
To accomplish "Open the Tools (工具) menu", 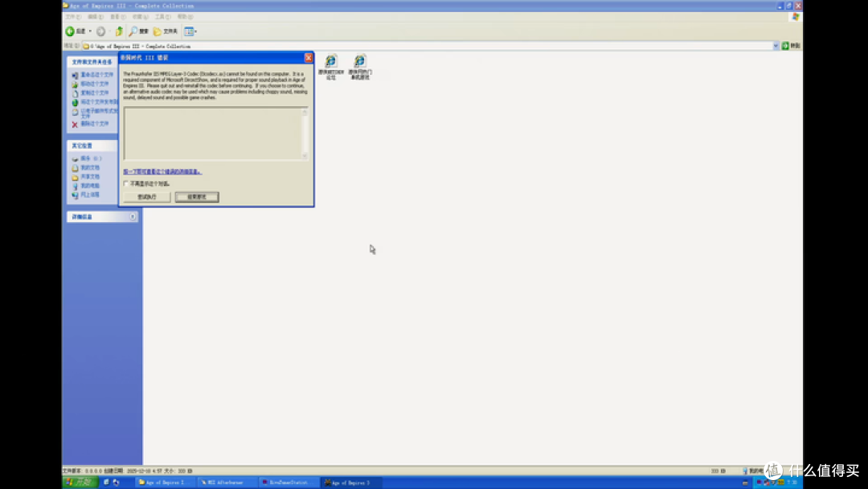I will (162, 17).
